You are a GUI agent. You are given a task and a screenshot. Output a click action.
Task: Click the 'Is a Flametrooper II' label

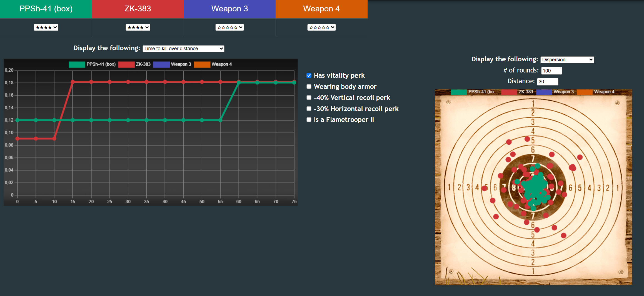[x=344, y=120]
